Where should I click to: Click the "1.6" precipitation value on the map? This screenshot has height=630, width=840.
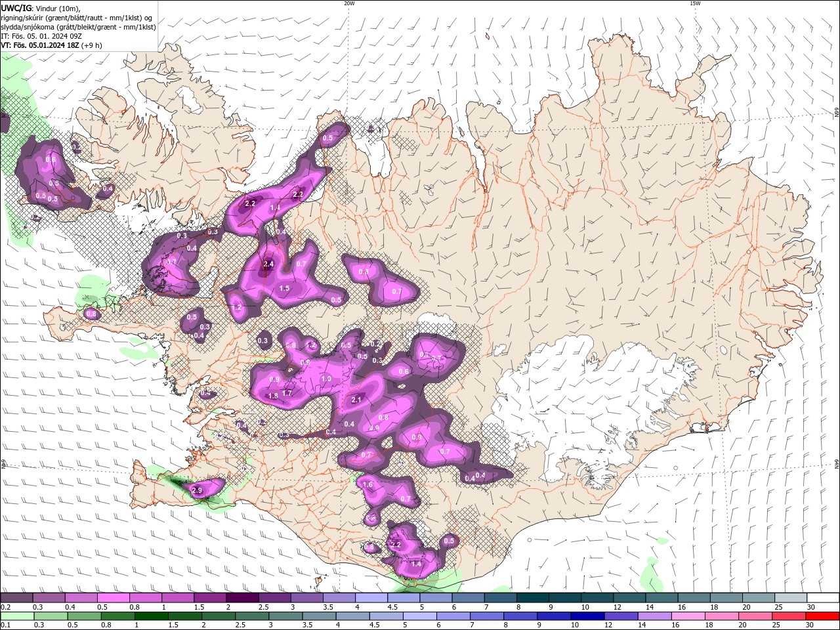pos(367,485)
